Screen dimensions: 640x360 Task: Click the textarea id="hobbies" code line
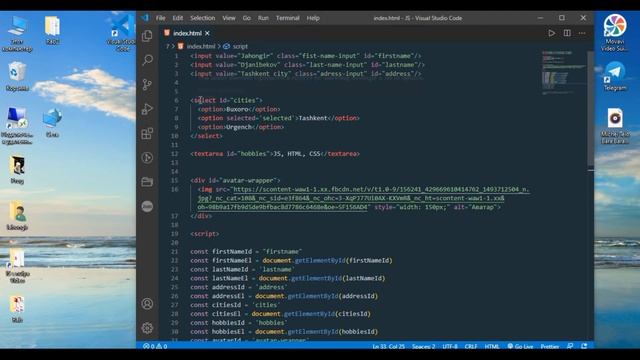pyautogui.click(x=275, y=154)
